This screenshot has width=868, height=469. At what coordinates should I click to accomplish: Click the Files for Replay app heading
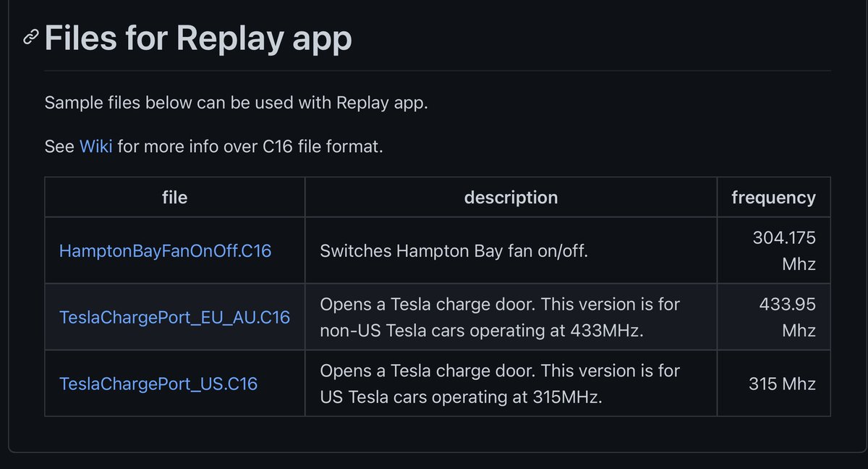[198, 38]
